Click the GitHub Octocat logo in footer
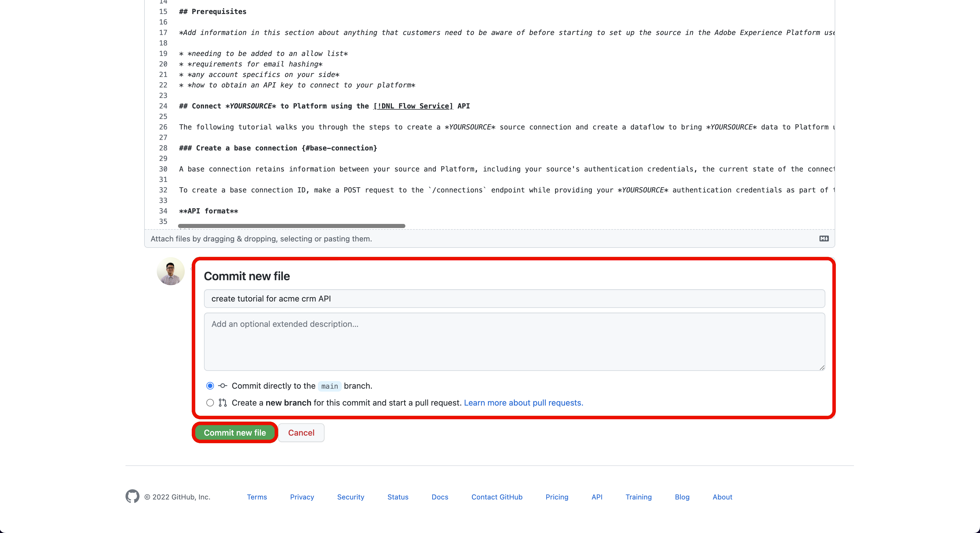 [132, 496]
